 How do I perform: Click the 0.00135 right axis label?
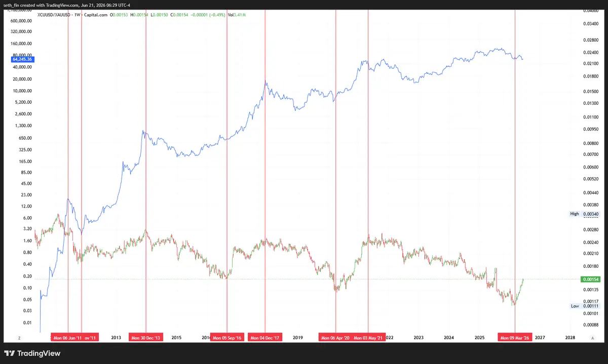pyautogui.click(x=590, y=290)
